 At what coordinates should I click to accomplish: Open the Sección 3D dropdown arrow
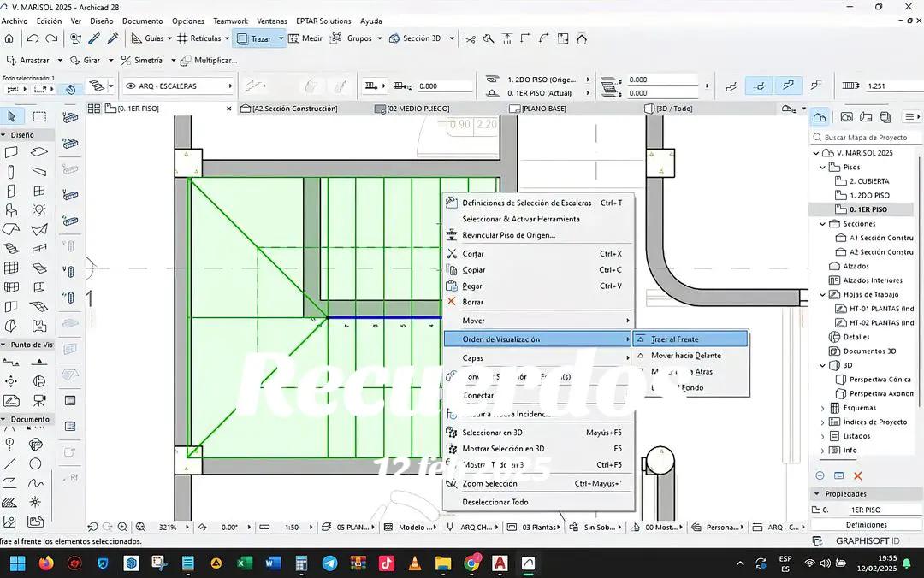tap(452, 38)
